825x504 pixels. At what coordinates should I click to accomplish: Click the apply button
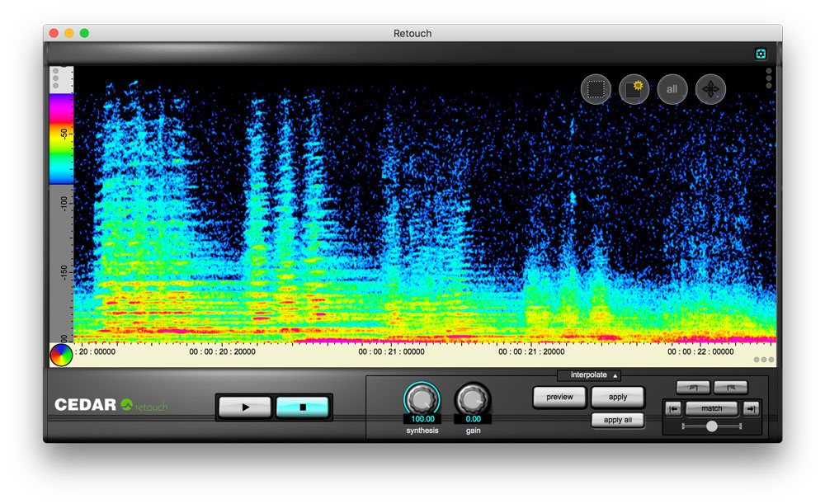tap(618, 398)
